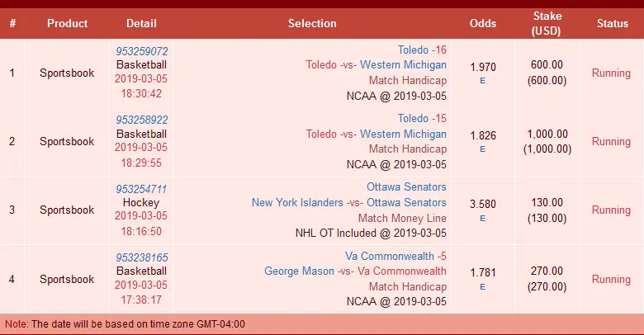Image resolution: width=644 pixels, height=335 pixels.
Task: Click the Status column header
Action: point(612,23)
